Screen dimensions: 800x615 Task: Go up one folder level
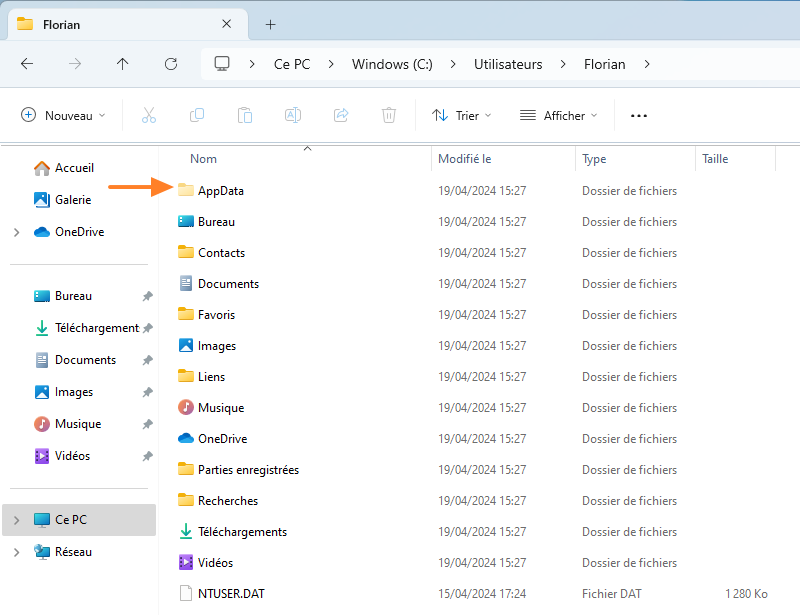pos(123,64)
